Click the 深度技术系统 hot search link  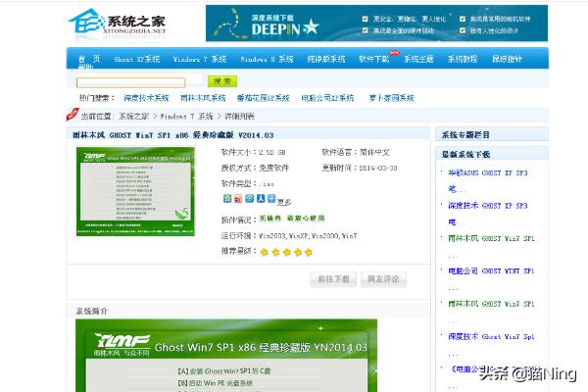(x=146, y=98)
